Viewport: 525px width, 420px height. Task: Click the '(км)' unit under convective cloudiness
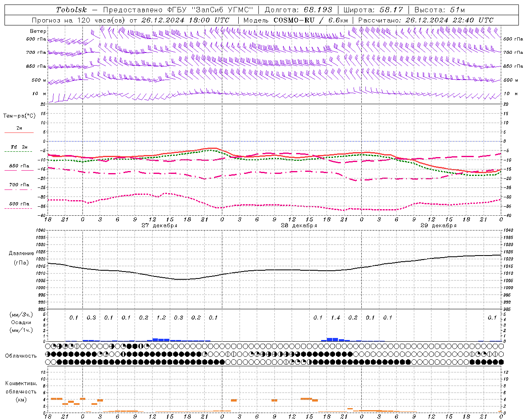(x=21, y=399)
